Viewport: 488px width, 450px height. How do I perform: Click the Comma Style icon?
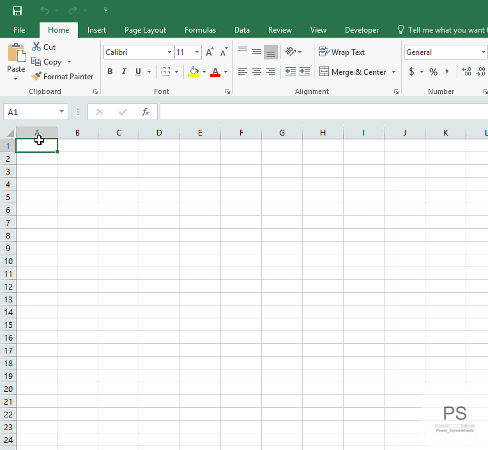(x=447, y=71)
